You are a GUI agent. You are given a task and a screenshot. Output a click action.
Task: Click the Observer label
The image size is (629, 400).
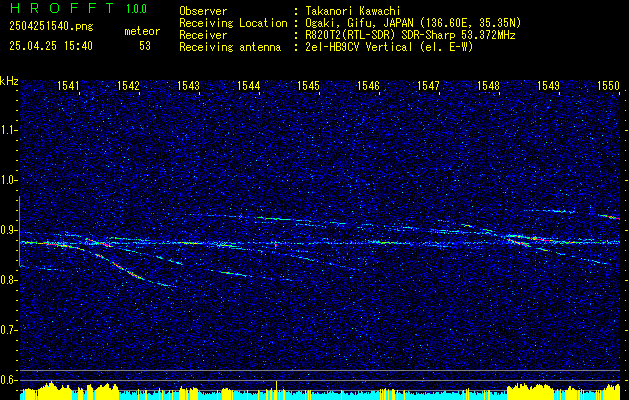tap(203, 11)
